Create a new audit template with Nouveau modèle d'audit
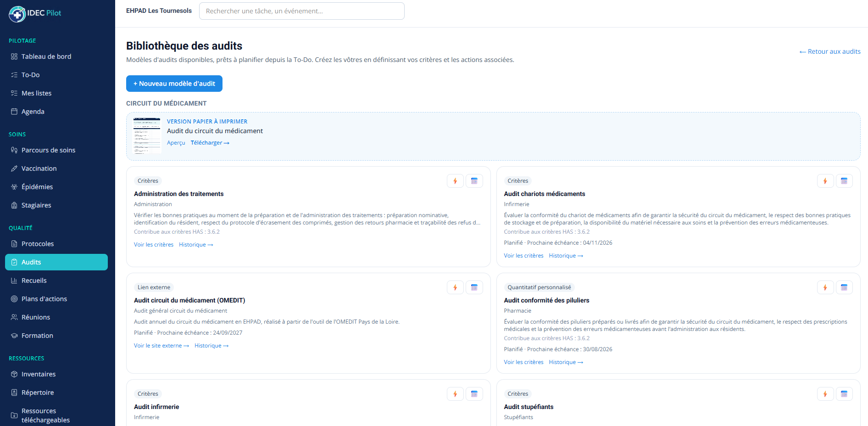The height and width of the screenshot is (426, 868). pyautogui.click(x=174, y=84)
